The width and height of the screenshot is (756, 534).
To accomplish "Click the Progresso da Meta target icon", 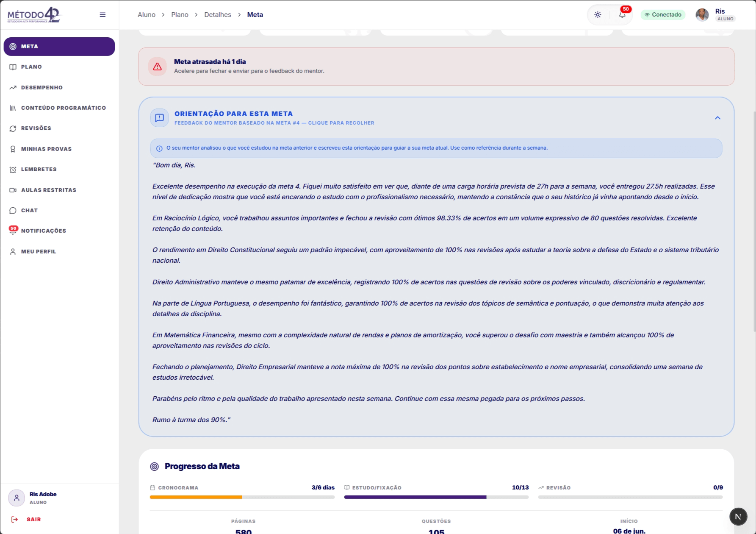I will coord(155,467).
